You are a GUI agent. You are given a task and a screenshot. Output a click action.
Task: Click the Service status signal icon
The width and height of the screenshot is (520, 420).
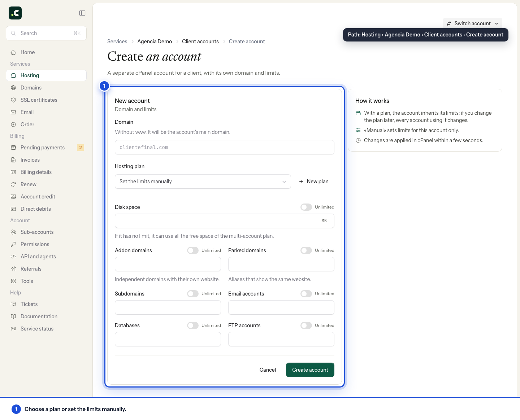coord(13,329)
